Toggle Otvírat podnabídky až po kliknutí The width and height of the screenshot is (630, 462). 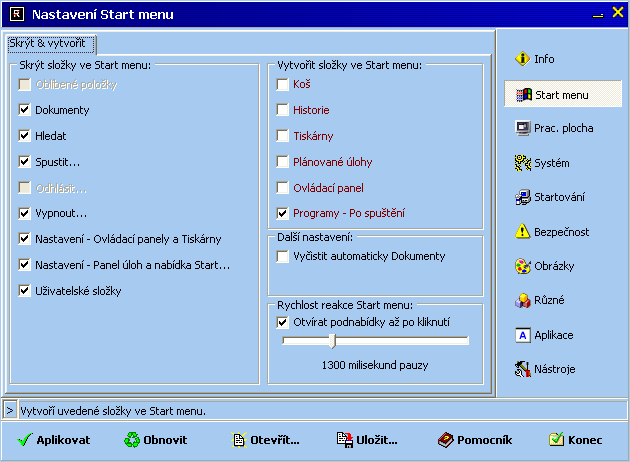[282, 322]
